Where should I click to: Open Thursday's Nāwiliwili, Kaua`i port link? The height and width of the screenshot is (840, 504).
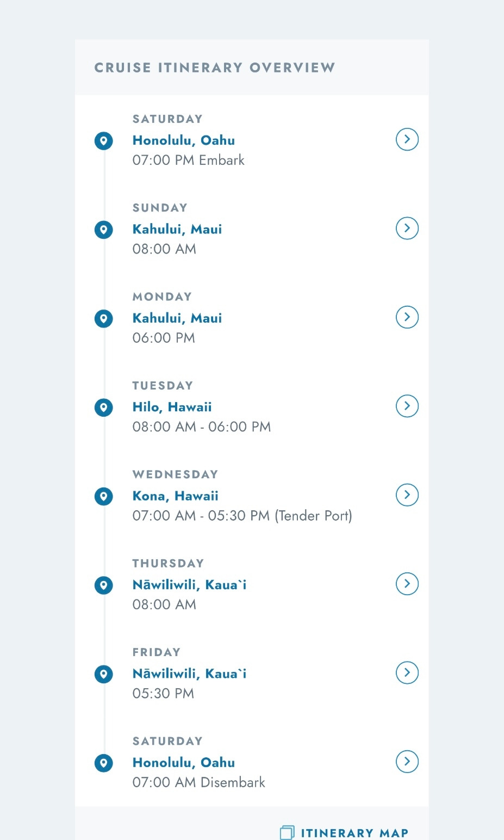click(189, 585)
